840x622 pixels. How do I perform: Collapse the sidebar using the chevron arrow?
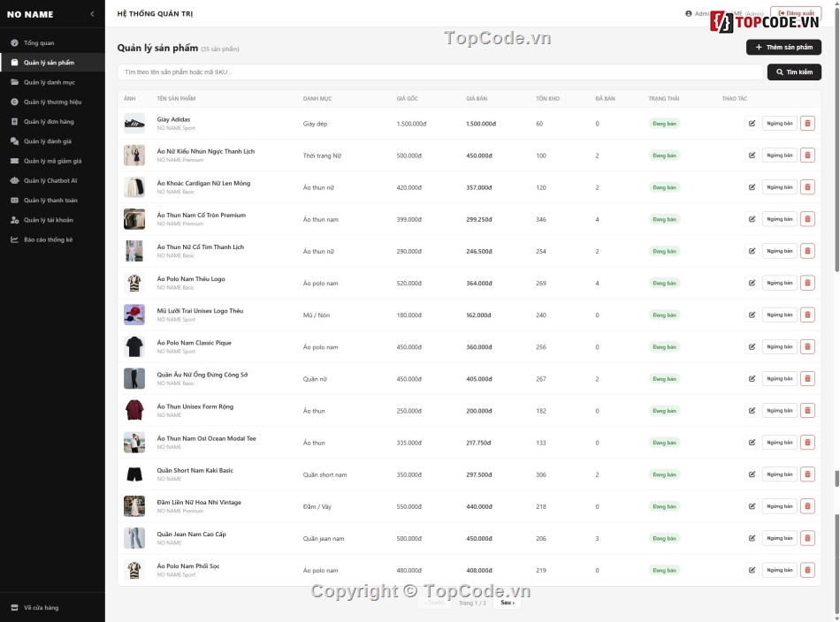pos(92,14)
